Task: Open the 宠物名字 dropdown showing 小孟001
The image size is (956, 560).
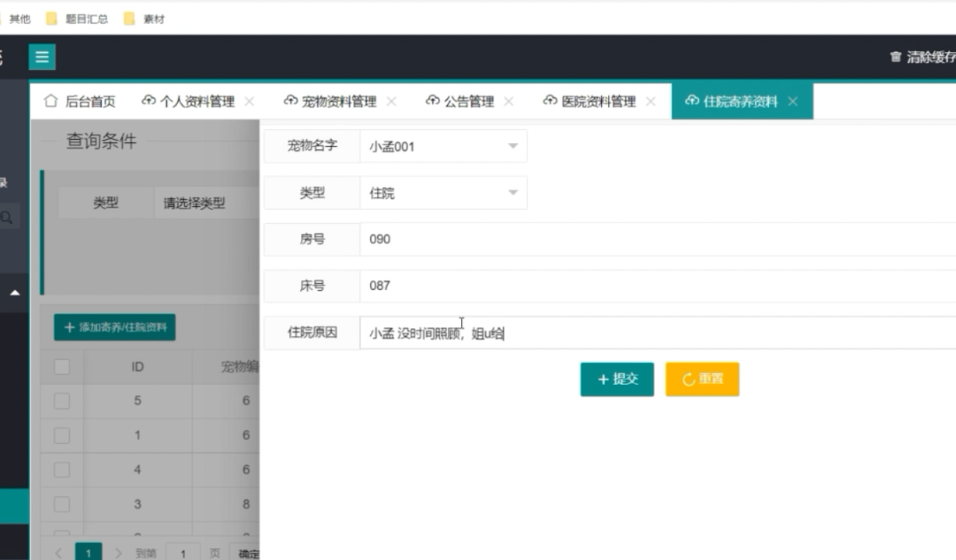Action: pyautogui.click(x=443, y=146)
